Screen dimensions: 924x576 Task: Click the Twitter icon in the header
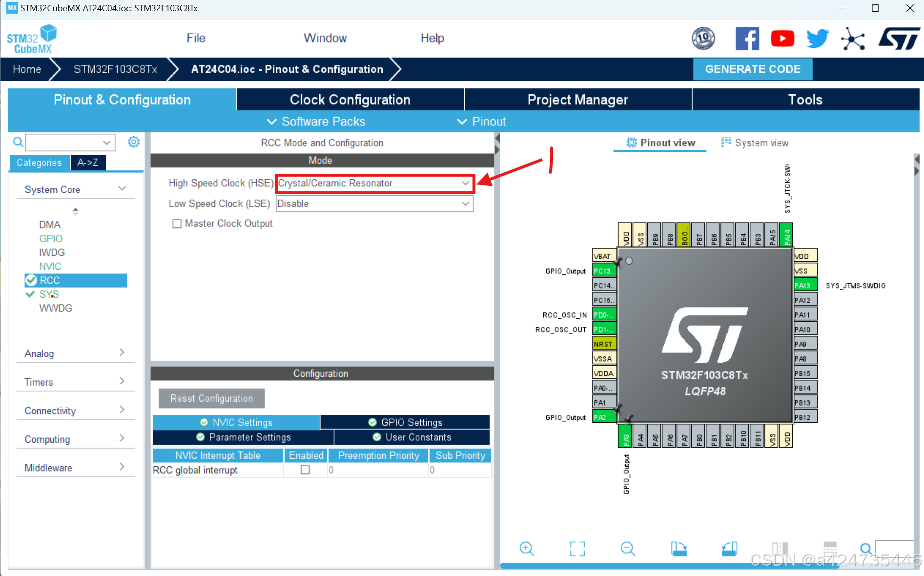point(817,38)
